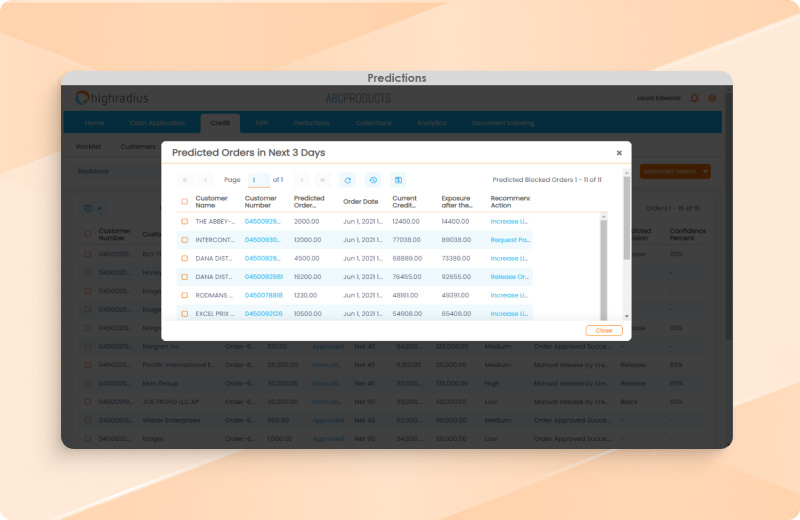Viewport: 800px width, 520px height.
Task: Click Release Or... action for DANA DIST row
Action: pyautogui.click(x=510, y=277)
